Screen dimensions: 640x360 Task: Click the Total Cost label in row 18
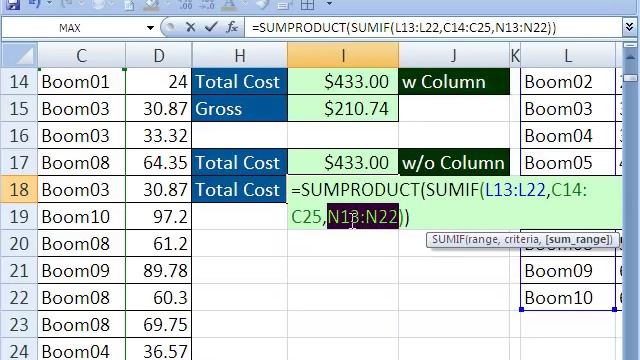click(x=240, y=189)
